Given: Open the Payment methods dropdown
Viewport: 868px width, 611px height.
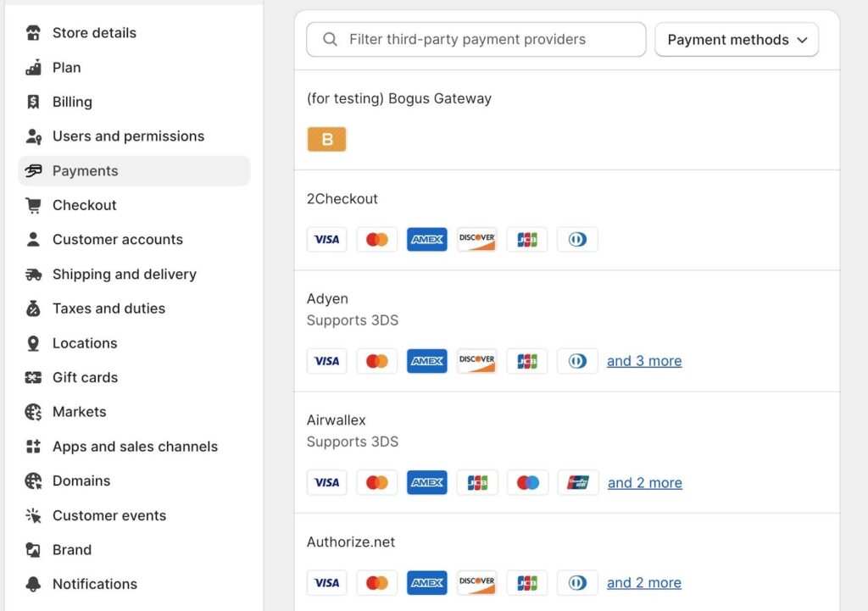Looking at the screenshot, I should pyautogui.click(x=737, y=40).
